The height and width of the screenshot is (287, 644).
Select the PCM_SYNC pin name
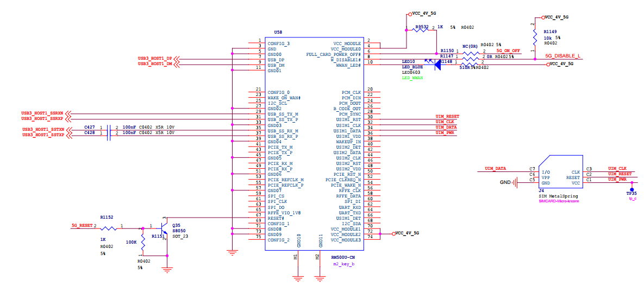350,114
